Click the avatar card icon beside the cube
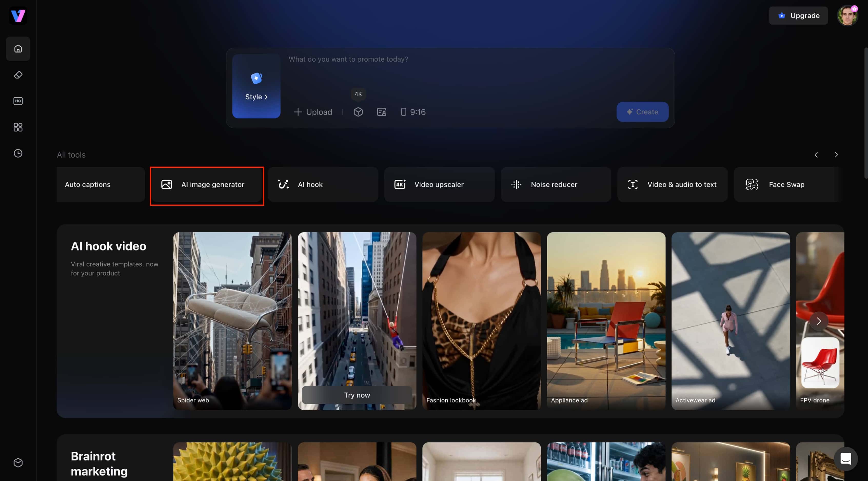868x481 pixels. tap(381, 112)
